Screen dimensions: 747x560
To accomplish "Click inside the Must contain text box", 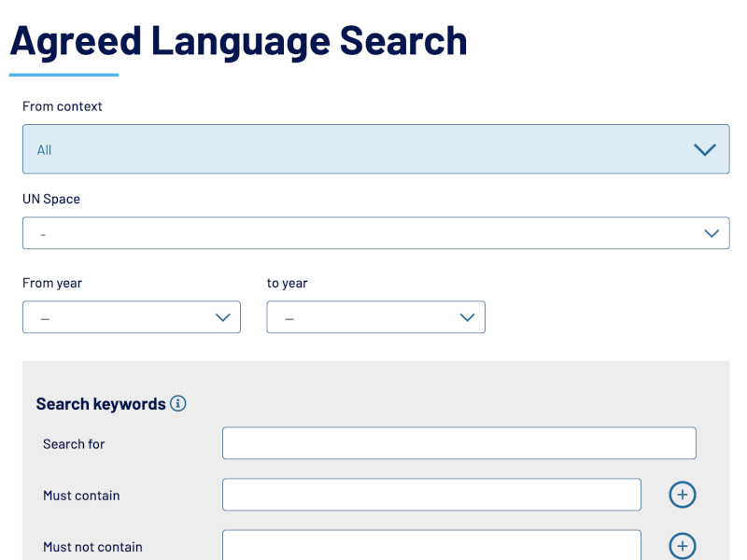I will click(x=430, y=495).
